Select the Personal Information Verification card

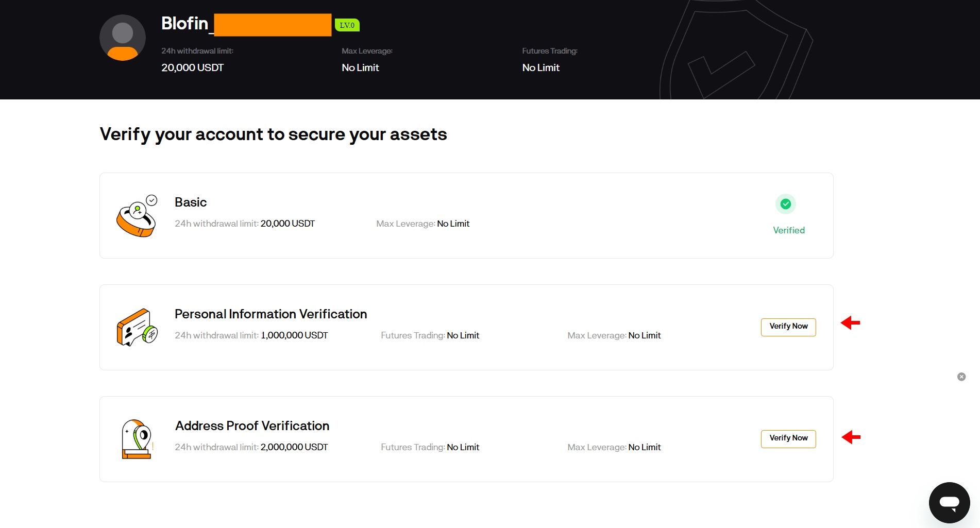point(464,328)
